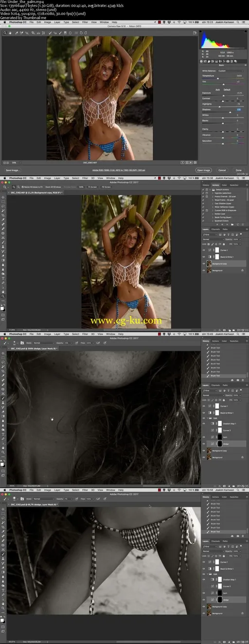Select Background copy layer thumbnail in second frame
This screenshot has width=249, height=644.
[209, 264]
